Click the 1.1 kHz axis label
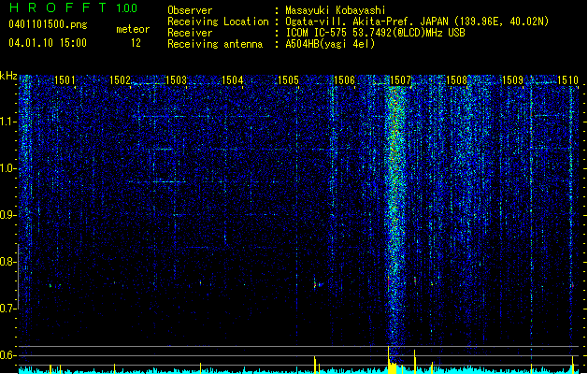 (x=8, y=122)
